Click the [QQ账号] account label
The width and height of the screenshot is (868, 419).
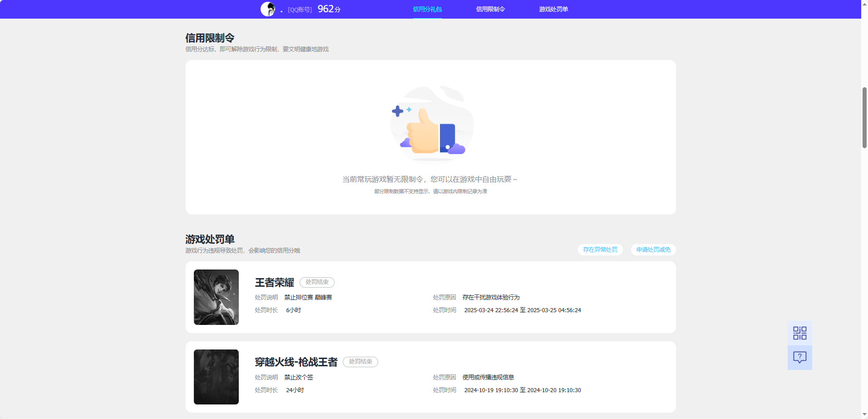[299, 9]
